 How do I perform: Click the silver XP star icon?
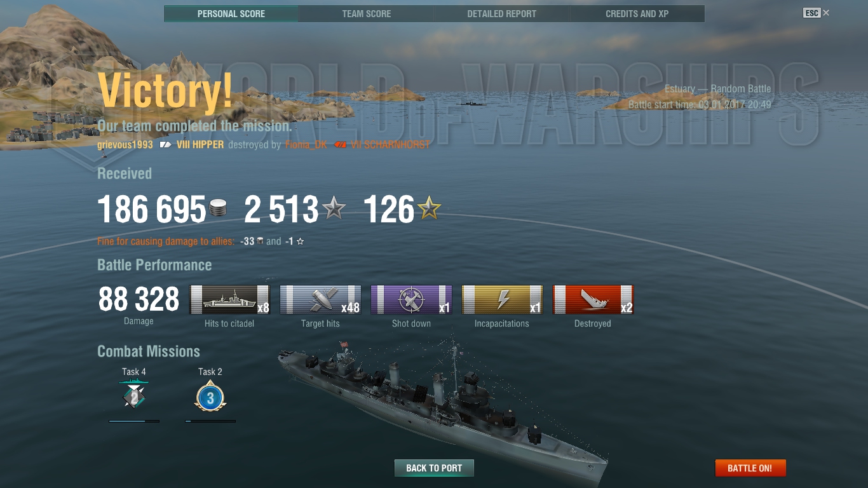pyautogui.click(x=334, y=208)
